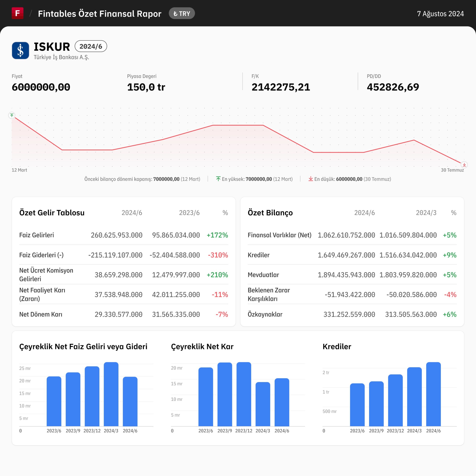Click the 2023/12 bar in Çeyreklik Net Kar
This screenshot has width=476, height=476.
coord(244,394)
